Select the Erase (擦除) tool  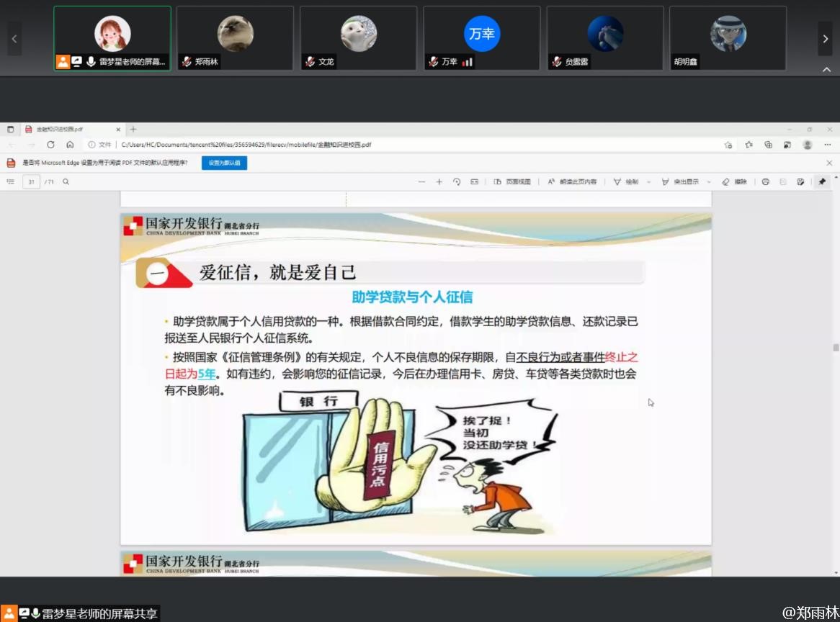click(735, 182)
